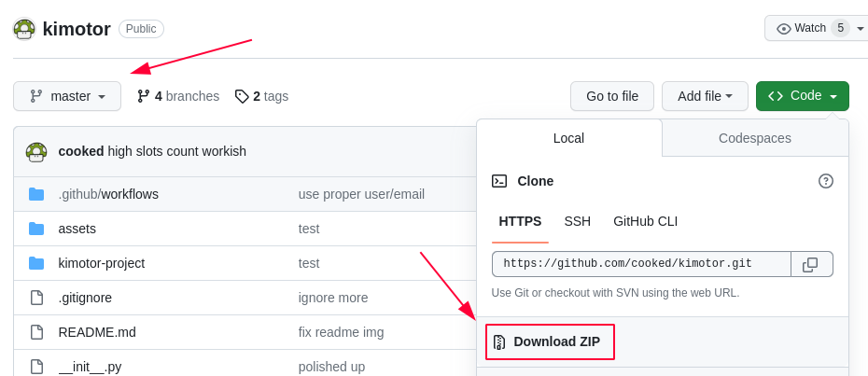Open the Add file dropdown
The height and width of the screenshot is (376, 868).
705,96
